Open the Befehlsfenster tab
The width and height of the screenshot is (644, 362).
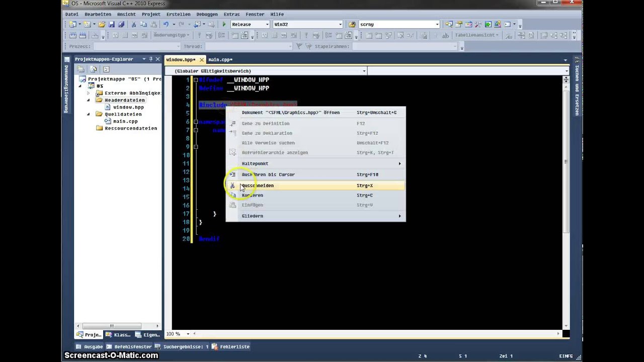tap(129, 346)
